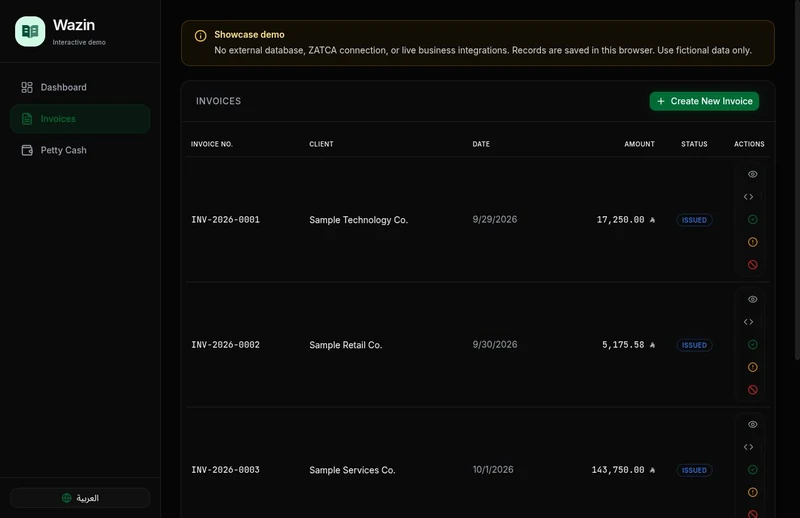Cancel invoice INV-2026-0001 with red icon
The image size is (800, 518).
coord(753,264)
